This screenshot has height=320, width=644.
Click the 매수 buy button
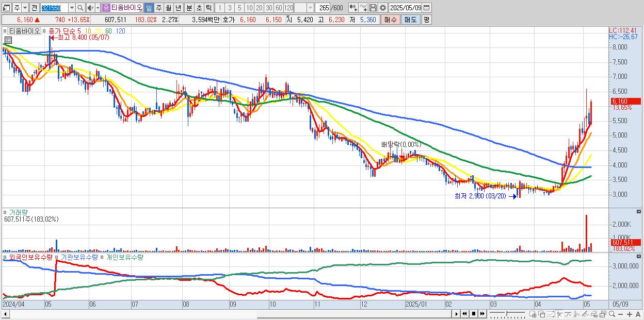390,20
